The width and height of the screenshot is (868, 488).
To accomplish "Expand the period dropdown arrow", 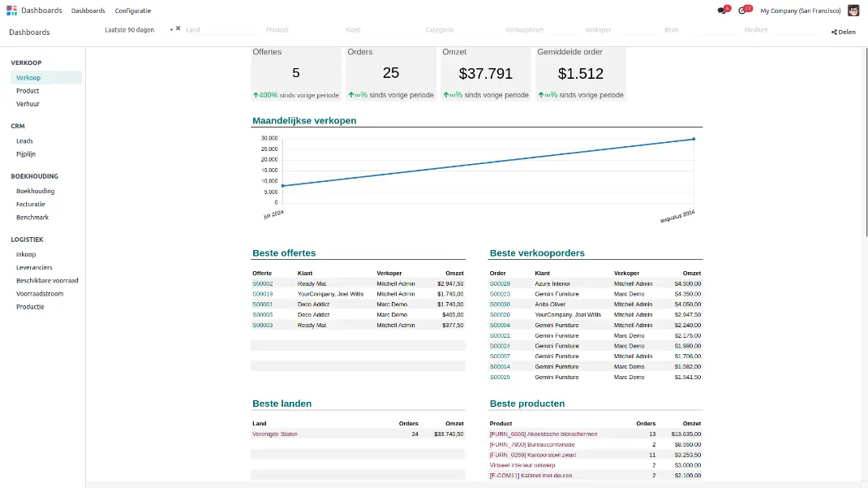I will coord(172,30).
